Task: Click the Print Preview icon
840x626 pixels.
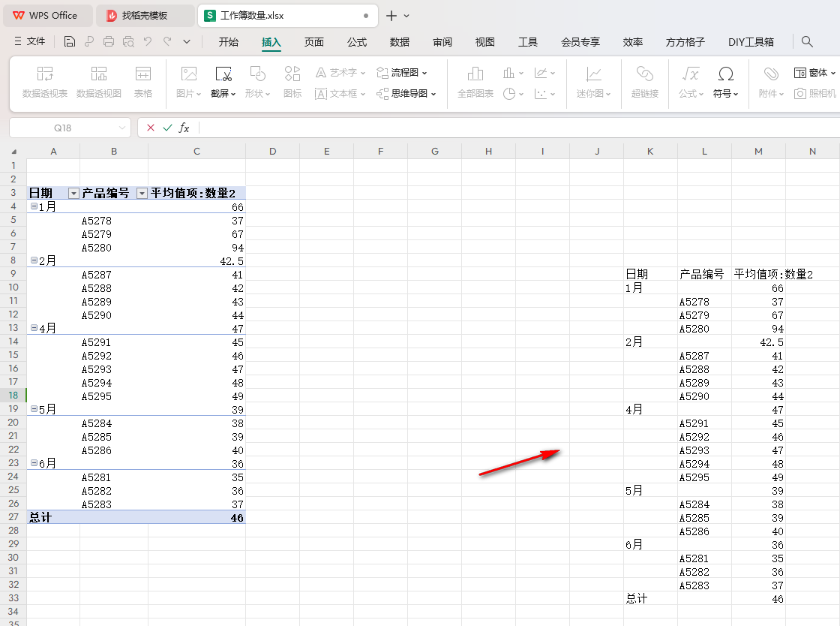Action: coord(128,41)
